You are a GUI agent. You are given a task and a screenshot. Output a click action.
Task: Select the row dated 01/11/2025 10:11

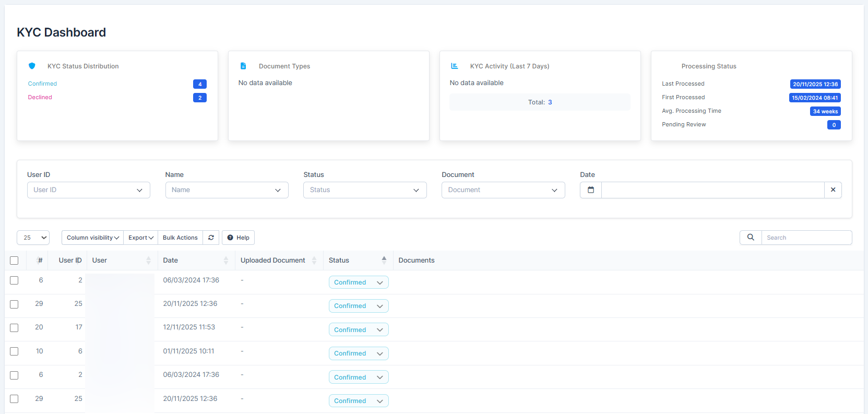click(x=14, y=351)
